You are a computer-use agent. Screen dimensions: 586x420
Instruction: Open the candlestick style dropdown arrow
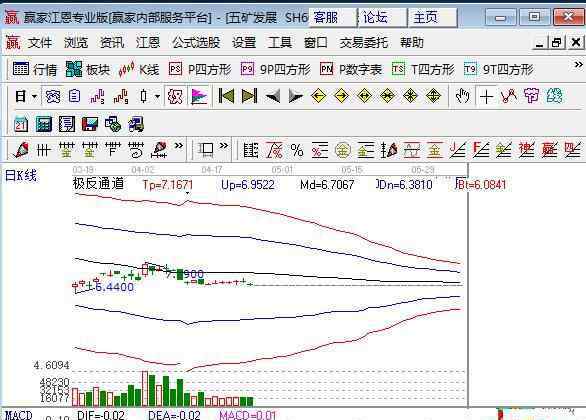tap(157, 96)
